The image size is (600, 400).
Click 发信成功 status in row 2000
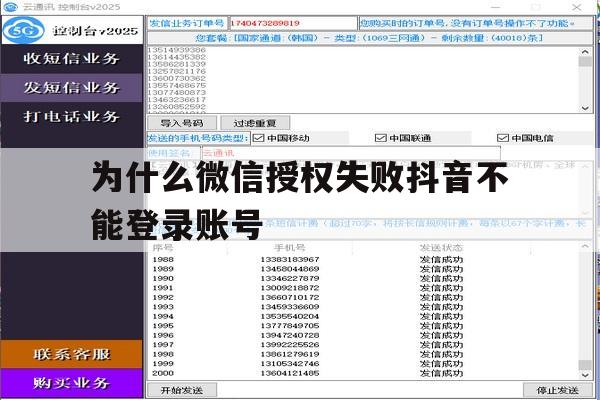(441, 373)
